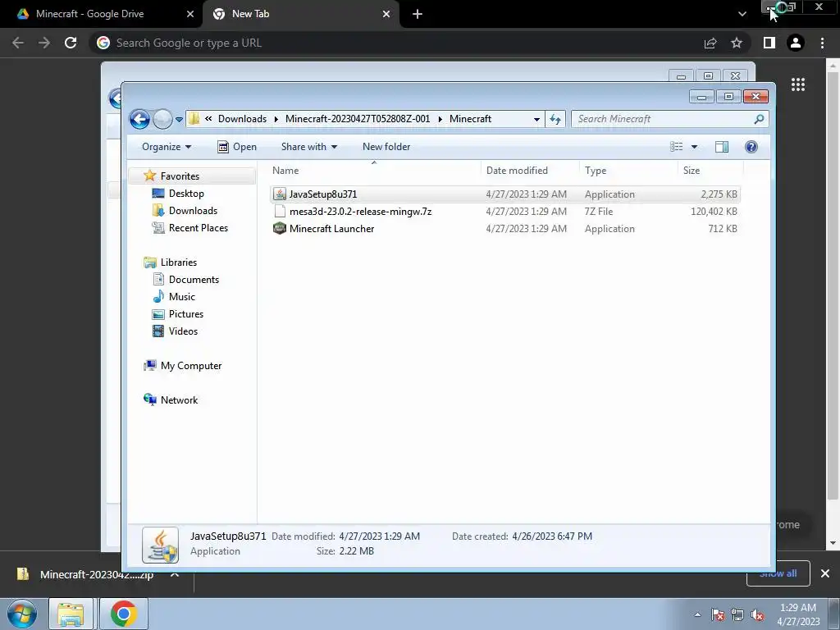Sort files by Date modified column
Viewport: 840px width, 630px height.
[530, 171]
